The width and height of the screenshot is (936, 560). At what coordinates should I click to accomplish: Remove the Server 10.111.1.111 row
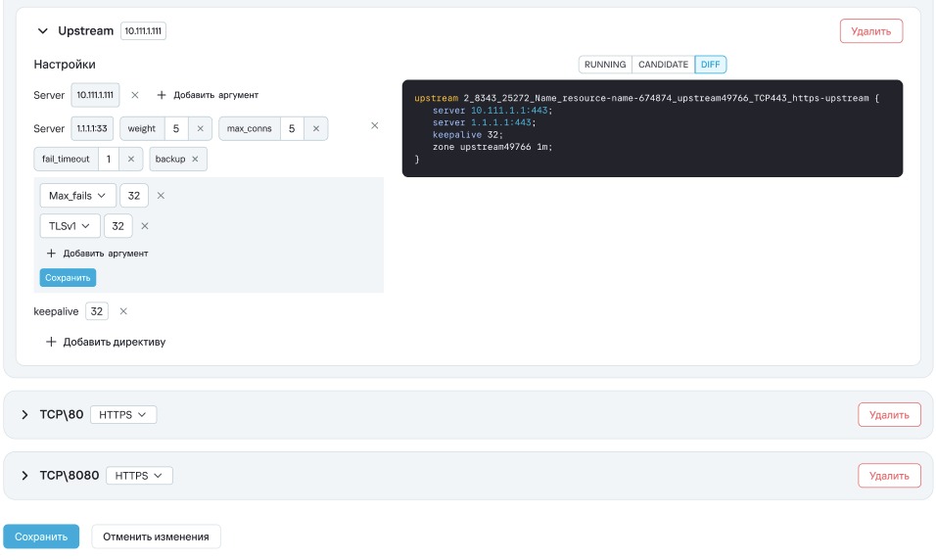pos(135,95)
